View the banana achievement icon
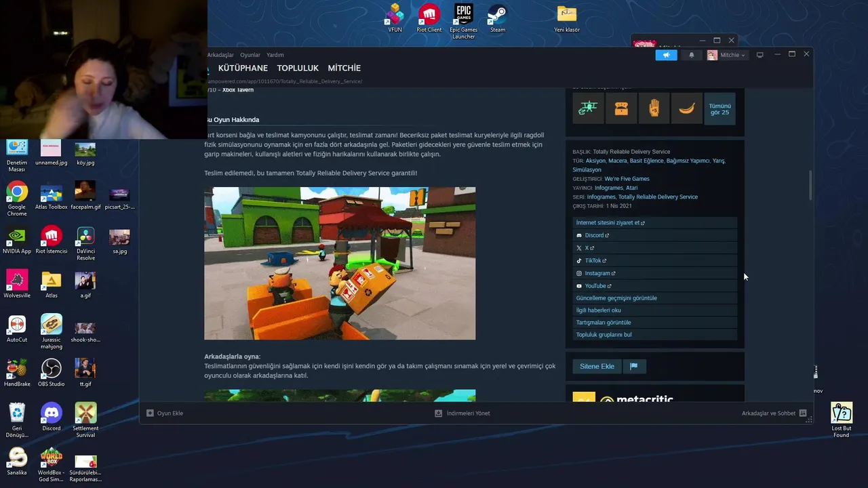This screenshot has width=868, height=488. click(686, 108)
